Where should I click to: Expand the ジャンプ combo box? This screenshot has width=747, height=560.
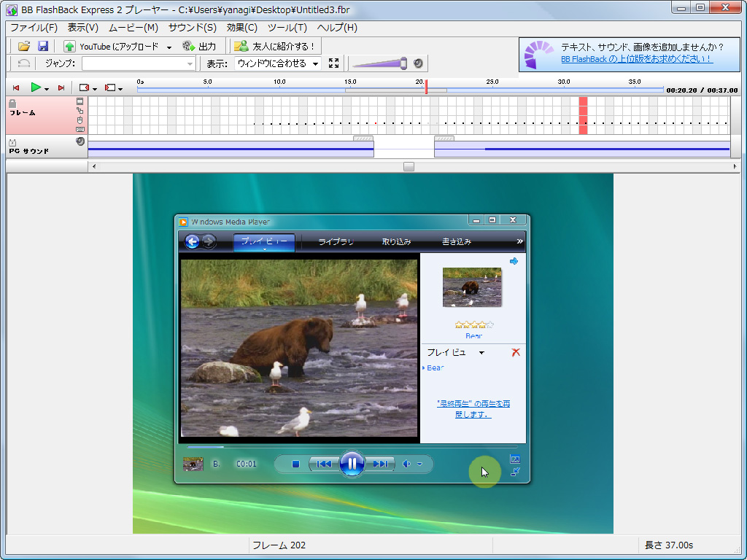coord(190,63)
